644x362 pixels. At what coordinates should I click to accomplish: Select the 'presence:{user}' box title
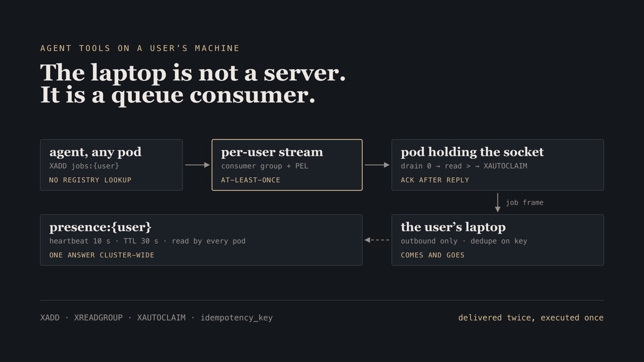(x=100, y=227)
